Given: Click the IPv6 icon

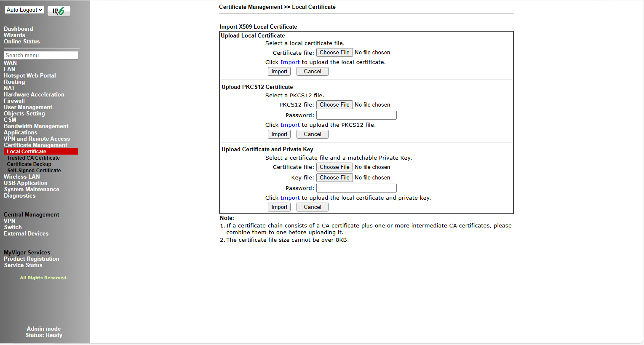Looking at the screenshot, I should click(x=59, y=11).
